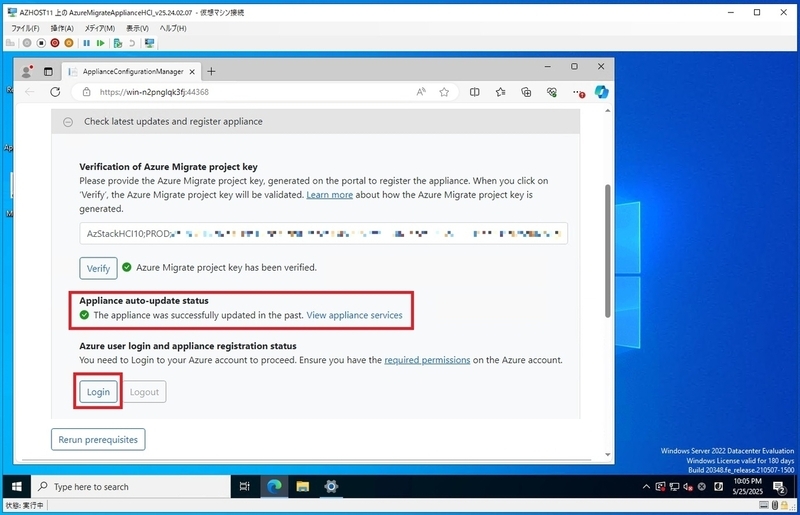
Task: Turn off VM with the black square icon
Action: pyautogui.click(x=41, y=43)
